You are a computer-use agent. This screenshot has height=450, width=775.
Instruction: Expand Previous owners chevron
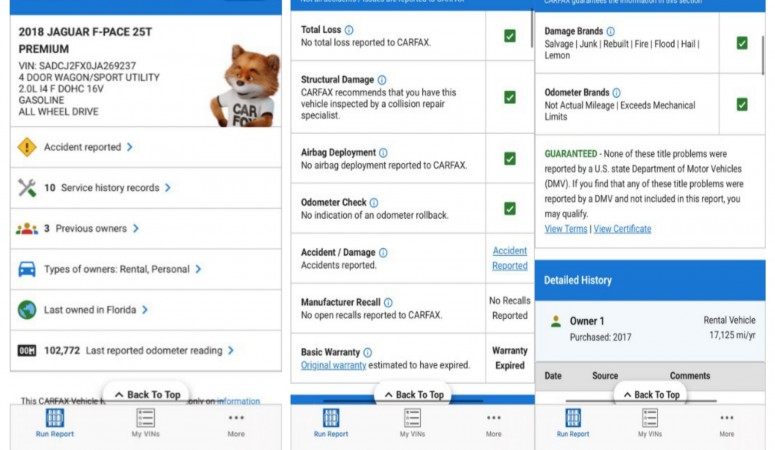(x=135, y=228)
